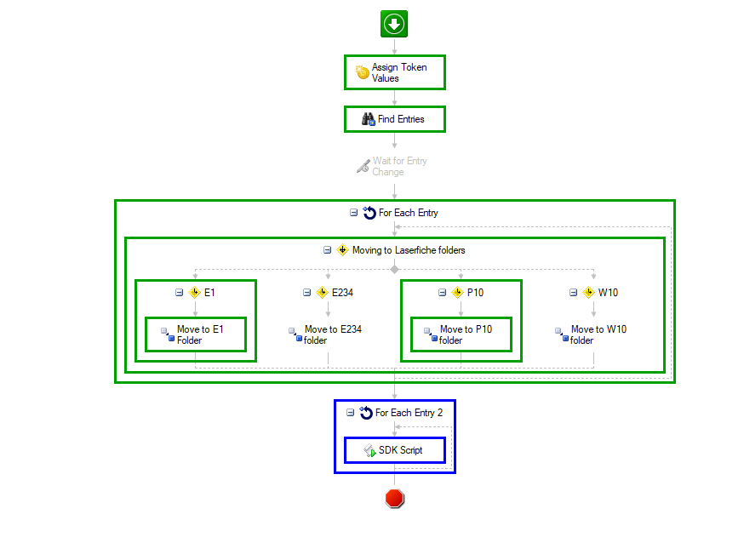Select the E234 branch label
744x560 pixels.
(342, 292)
